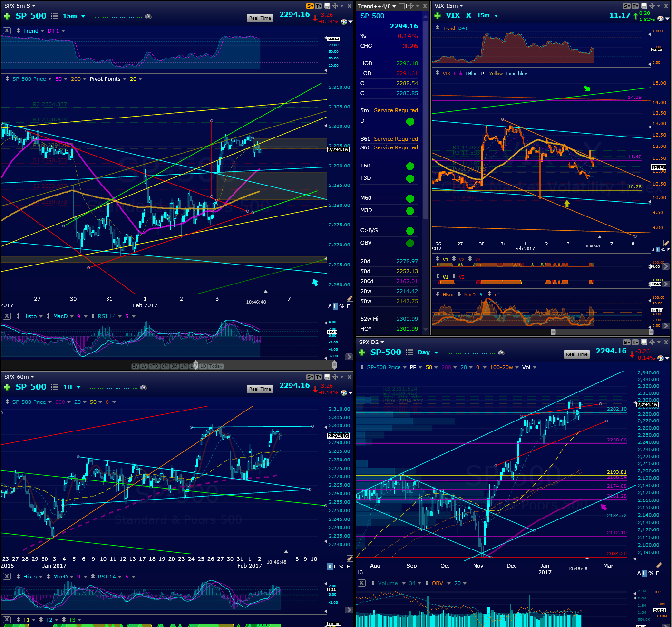Open SPX 5m S window title menu
The image size is (672, 627).
(19, 6)
